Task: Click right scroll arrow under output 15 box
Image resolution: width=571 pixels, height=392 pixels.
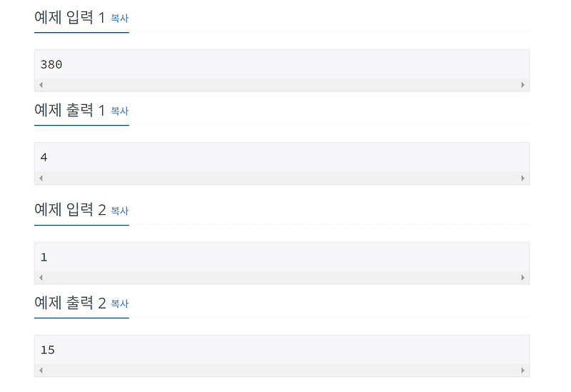Action: (523, 370)
